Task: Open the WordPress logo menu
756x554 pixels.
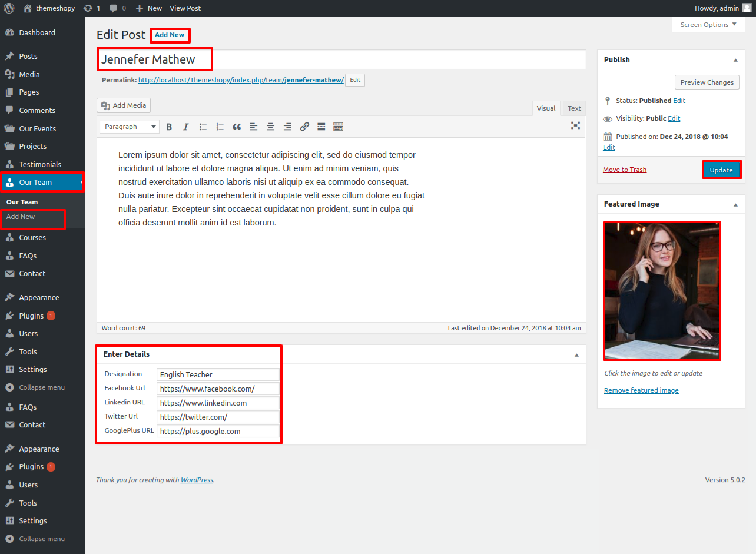Action: (x=9, y=8)
